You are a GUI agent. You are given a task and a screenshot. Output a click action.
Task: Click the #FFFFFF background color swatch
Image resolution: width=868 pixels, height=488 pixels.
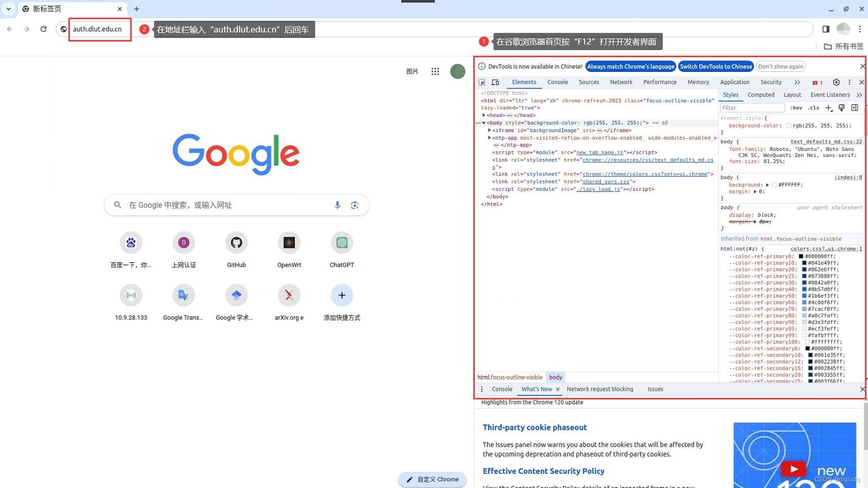(x=774, y=185)
